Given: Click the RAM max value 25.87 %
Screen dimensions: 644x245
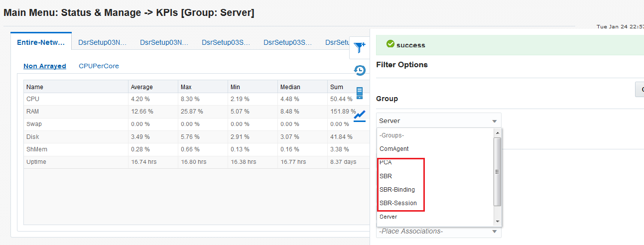Looking at the screenshot, I should tap(192, 112).
